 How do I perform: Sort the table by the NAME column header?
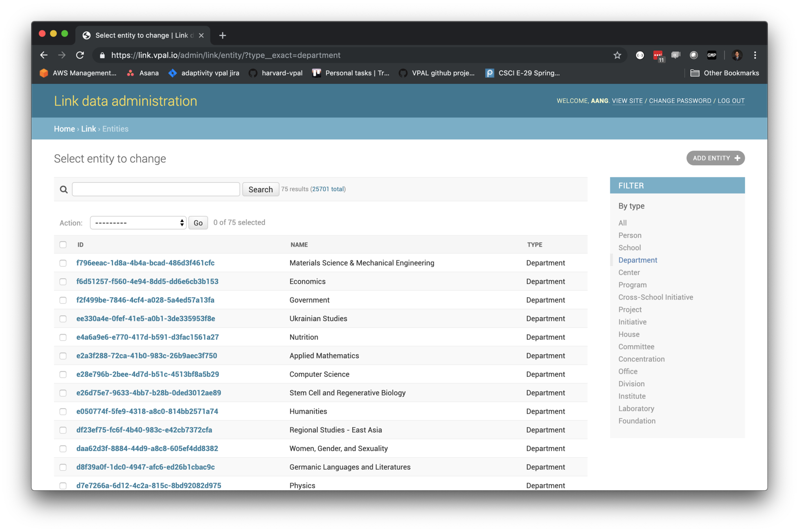pos(299,245)
